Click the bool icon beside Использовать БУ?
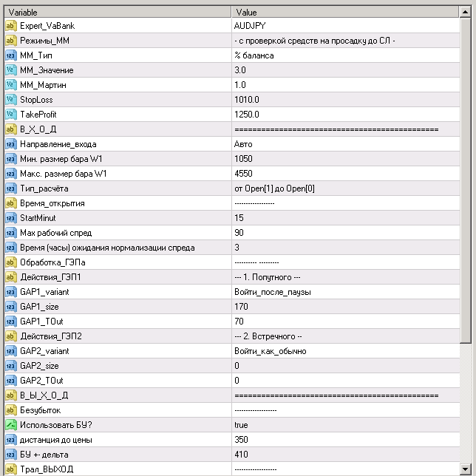The image size is (476, 476). point(10,425)
